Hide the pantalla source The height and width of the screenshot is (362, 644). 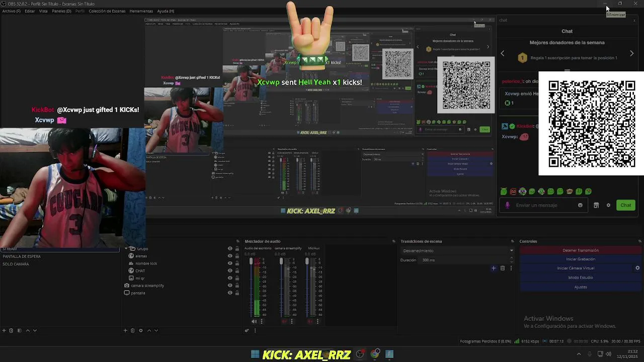(x=230, y=293)
